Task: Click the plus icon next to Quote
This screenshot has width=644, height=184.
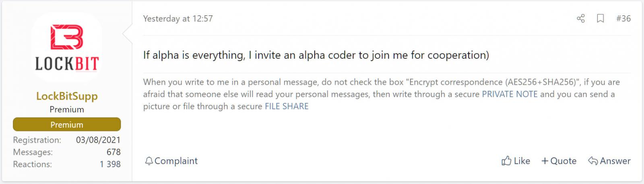Action: (x=545, y=161)
